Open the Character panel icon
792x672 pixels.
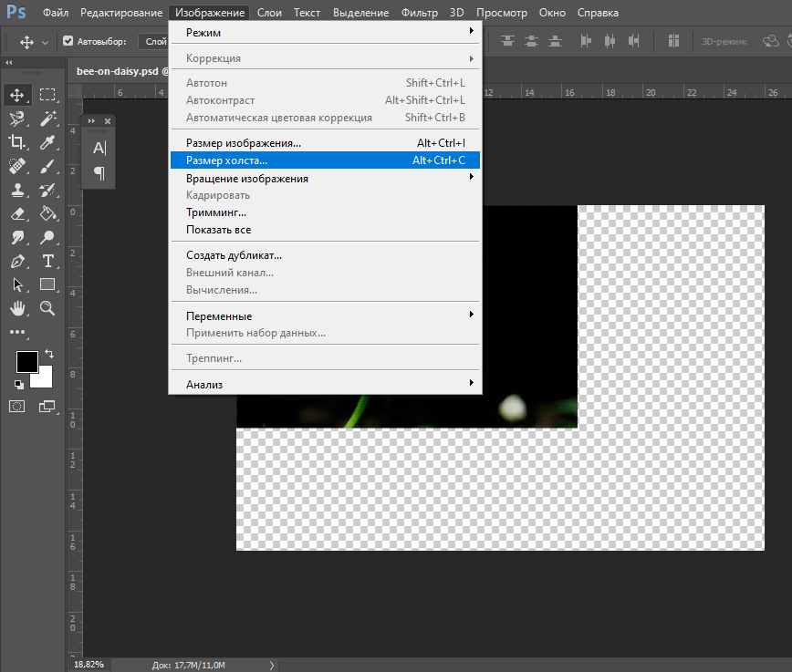pyautogui.click(x=99, y=148)
